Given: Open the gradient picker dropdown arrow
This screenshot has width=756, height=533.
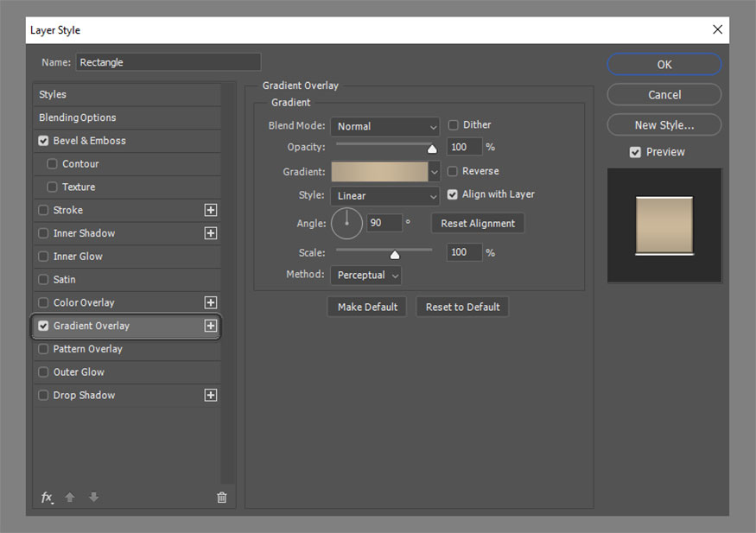Looking at the screenshot, I should (435, 172).
